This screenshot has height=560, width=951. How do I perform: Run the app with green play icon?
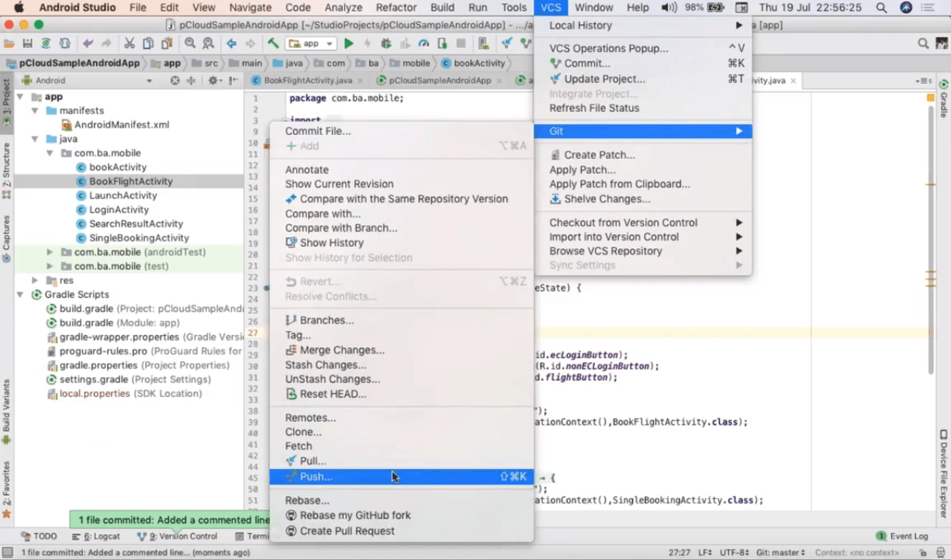pyautogui.click(x=349, y=43)
